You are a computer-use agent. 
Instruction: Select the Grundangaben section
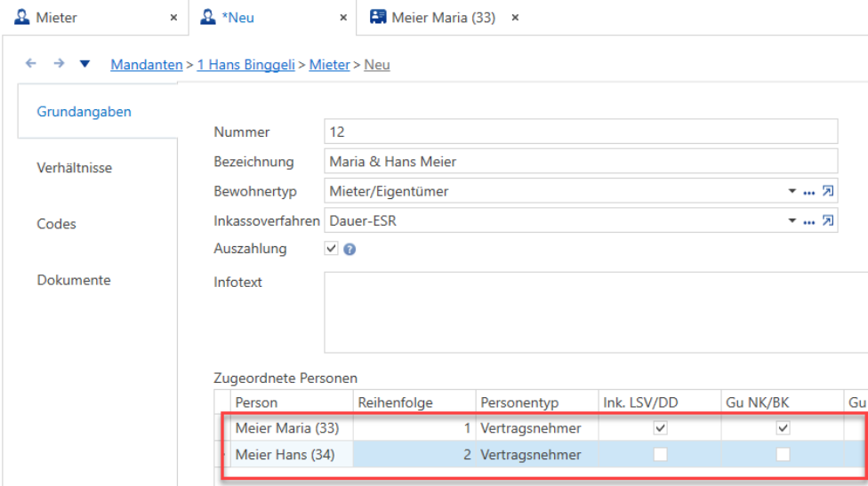click(x=84, y=112)
